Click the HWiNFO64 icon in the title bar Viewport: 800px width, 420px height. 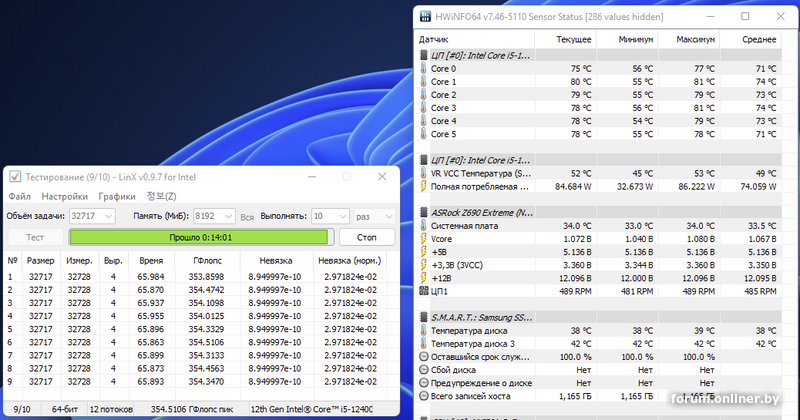click(x=424, y=17)
